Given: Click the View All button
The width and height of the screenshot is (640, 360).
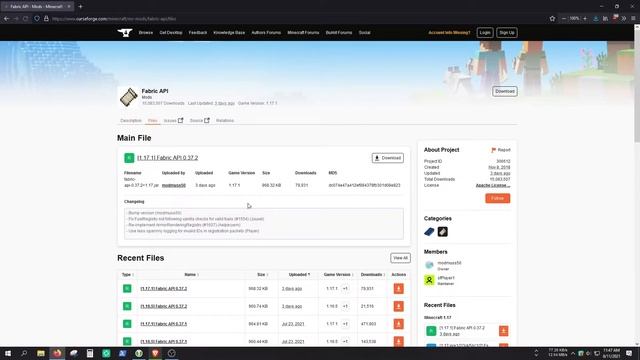Looking at the screenshot, I should click(400, 258).
